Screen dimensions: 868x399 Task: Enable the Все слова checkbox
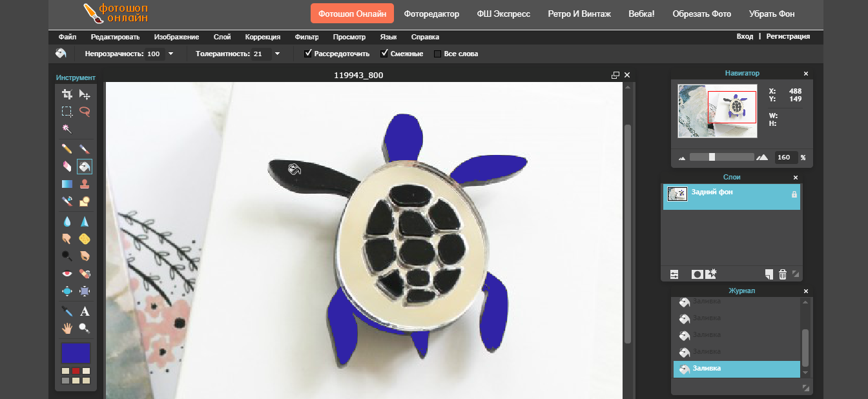click(x=438, y=54)
